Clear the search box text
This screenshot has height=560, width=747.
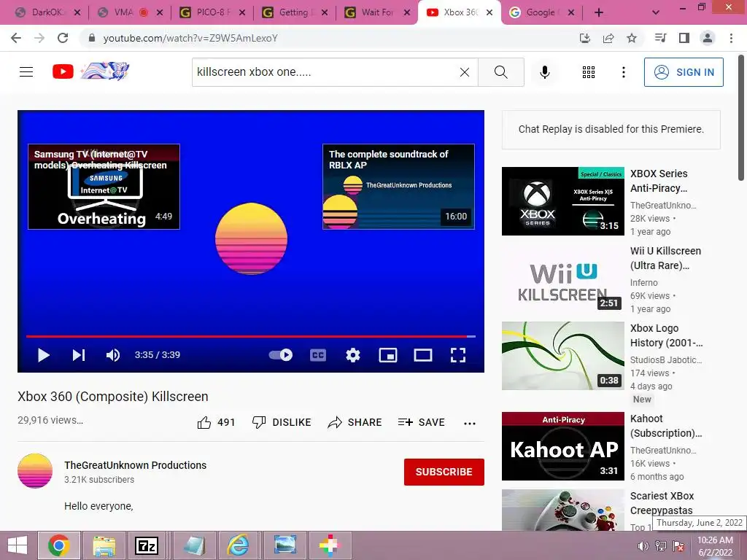click(465, 72)
